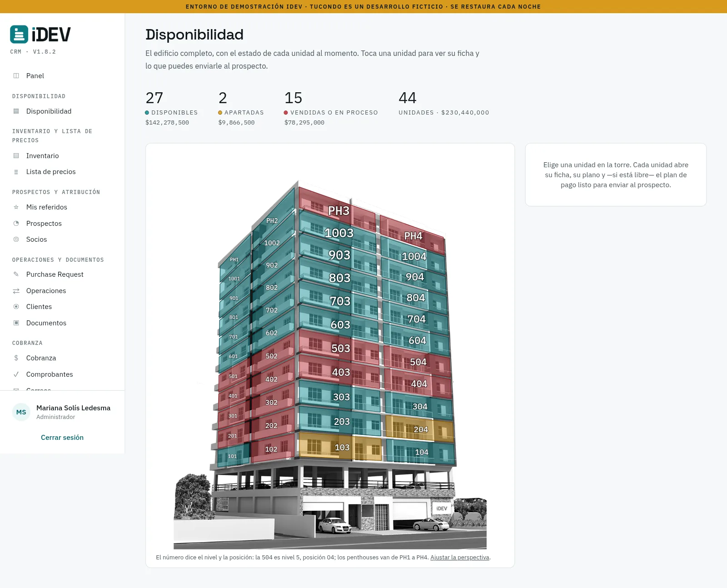Click the MS user avatar
This screenshot has height=588, width=727.
(21, 412)
